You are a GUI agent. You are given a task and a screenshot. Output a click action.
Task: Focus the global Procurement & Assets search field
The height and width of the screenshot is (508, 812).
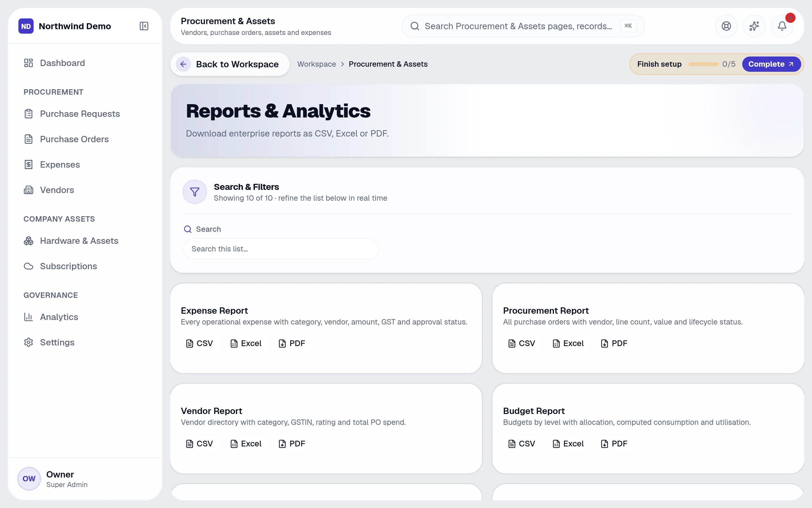click(x=523, y=26)
